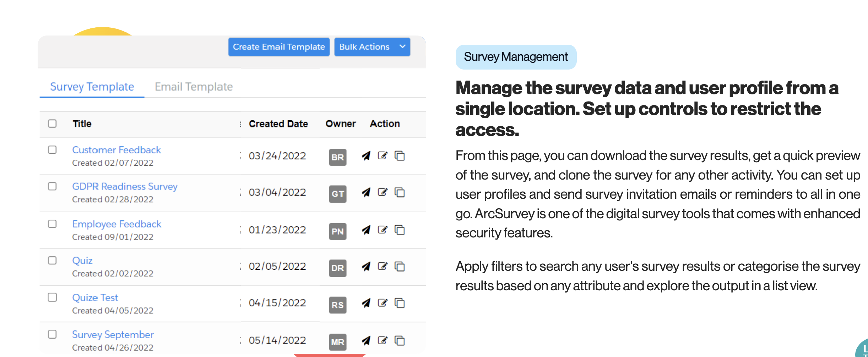Check the Quize Test row checkbox
This screenshot has height=357, width=868.
point(52,297)
